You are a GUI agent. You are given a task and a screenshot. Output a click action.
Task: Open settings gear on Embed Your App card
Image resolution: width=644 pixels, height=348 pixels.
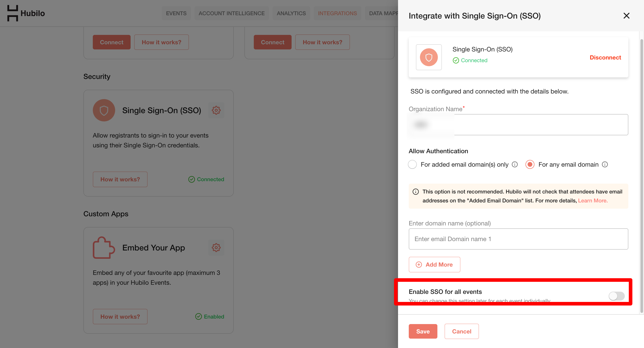[216, 248]
